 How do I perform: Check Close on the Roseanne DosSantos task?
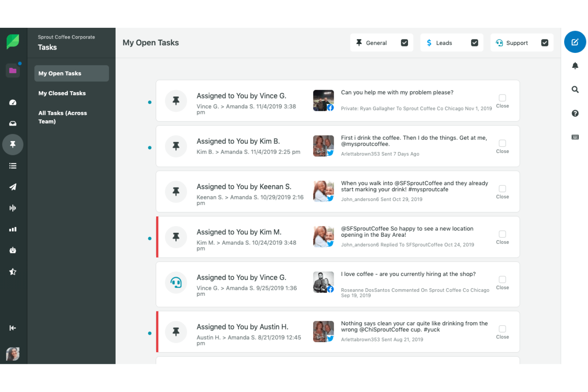click(x=502, y=280)
